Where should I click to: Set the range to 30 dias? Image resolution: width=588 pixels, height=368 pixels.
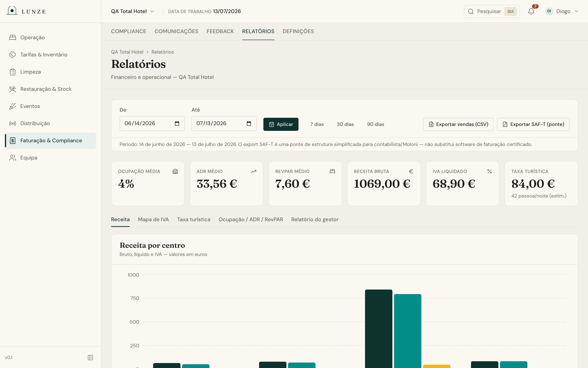pyautogui.click(x=345, y=124)
